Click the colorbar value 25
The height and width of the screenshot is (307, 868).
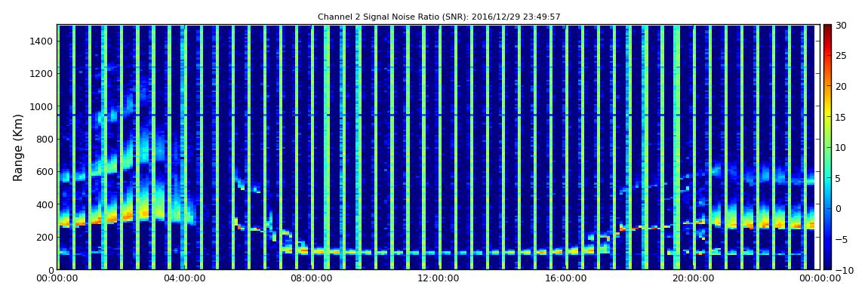pyautogui.click(x=841, y=56)
